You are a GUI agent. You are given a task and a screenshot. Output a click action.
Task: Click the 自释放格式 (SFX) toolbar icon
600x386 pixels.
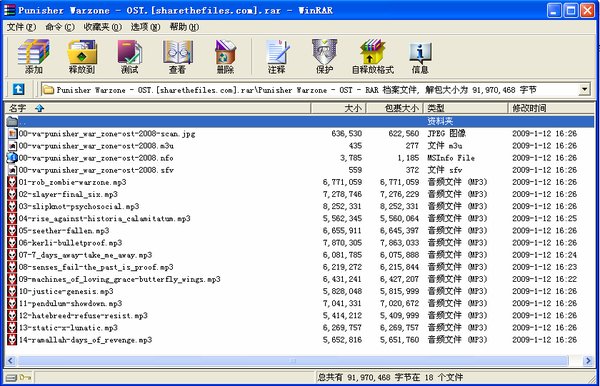click(373, 57)
